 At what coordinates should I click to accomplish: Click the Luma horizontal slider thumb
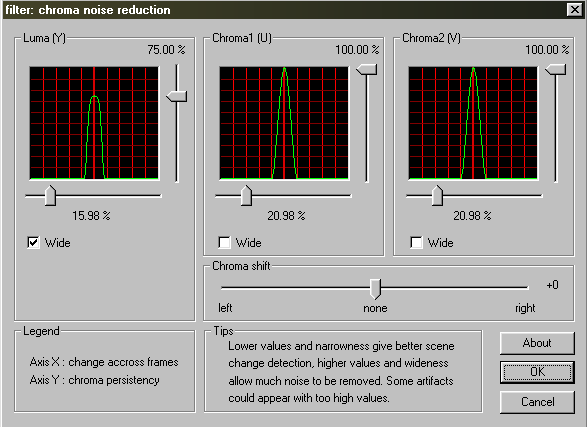[50, 195]
